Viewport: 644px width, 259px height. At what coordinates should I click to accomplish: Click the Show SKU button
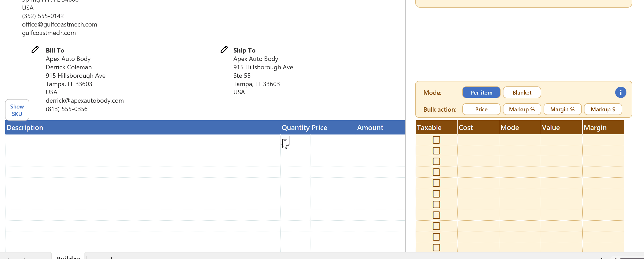[17, 110]
